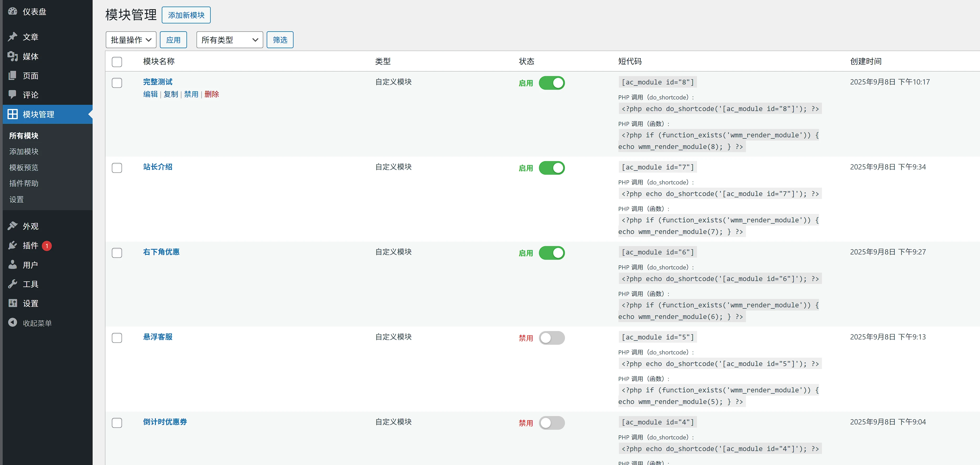Open Tools via the wrench icon (工具)
The image size is (980, 465).
(13, 284)
